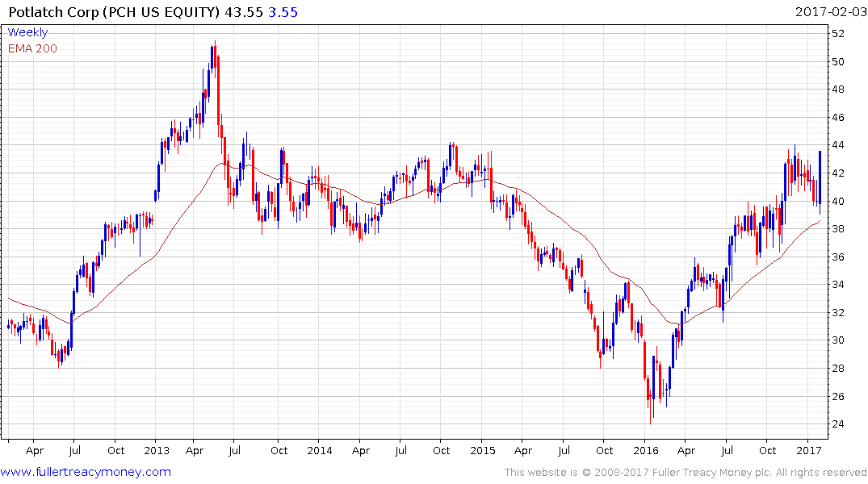The height and width of the screenshot is (484, 868).
Task: Click the 24 price axis label
Action: pyautogui.click(x=838, y=424)
